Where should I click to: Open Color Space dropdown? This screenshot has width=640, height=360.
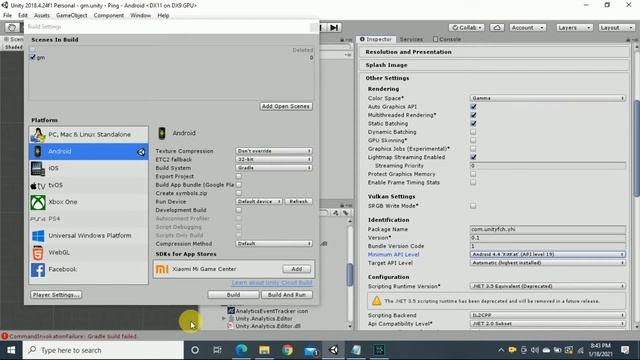coord(547,98)
